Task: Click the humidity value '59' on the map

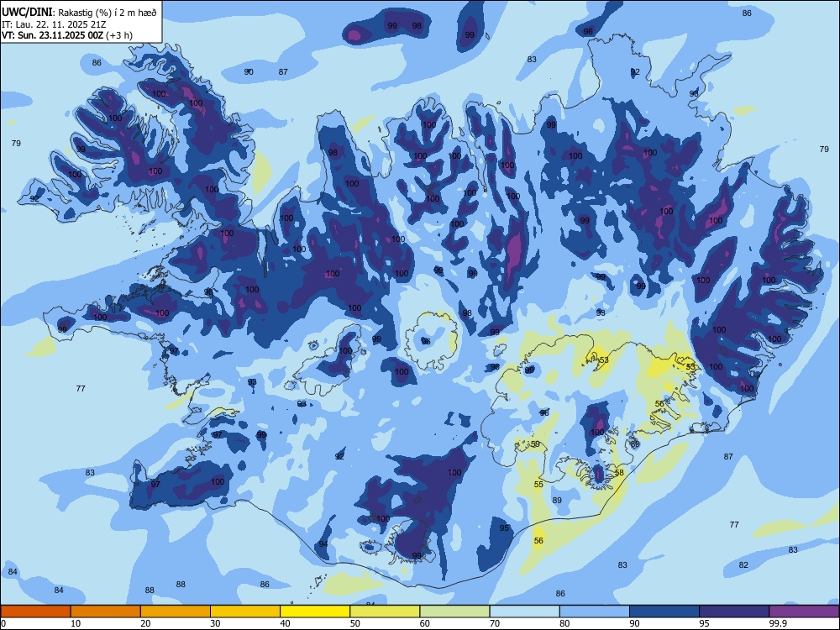Action: [535, 444]
